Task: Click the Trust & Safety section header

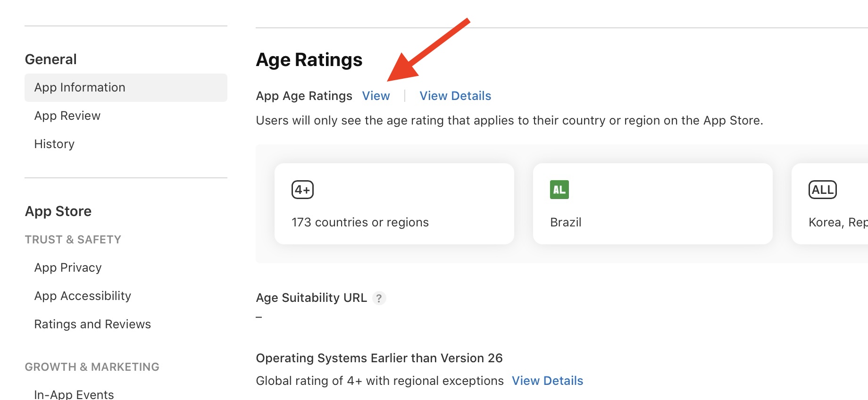Action: [x=73, y=240]
